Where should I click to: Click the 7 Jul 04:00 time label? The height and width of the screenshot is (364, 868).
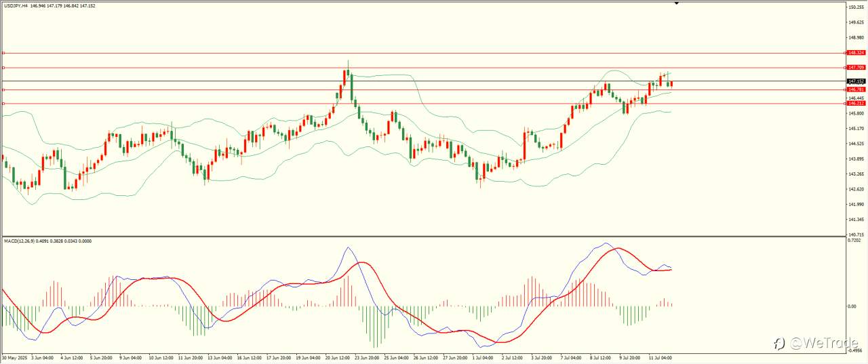click(572, 357)
